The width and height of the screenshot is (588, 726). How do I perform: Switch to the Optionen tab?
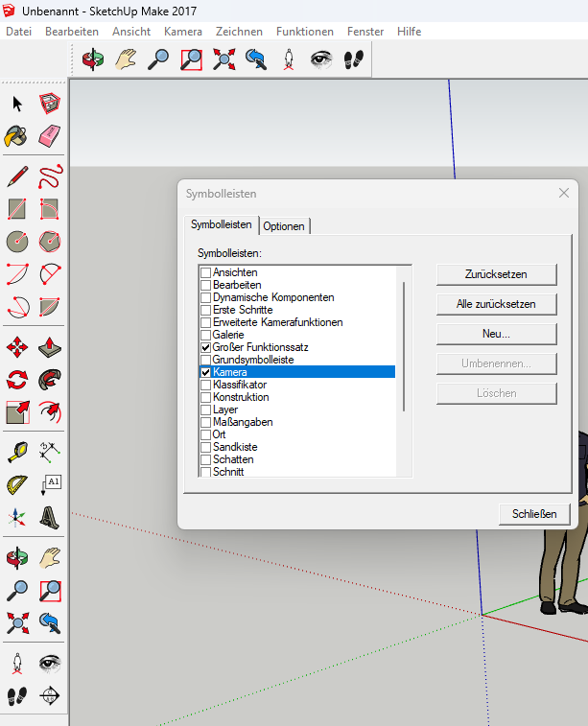click(x=284, y=226)
